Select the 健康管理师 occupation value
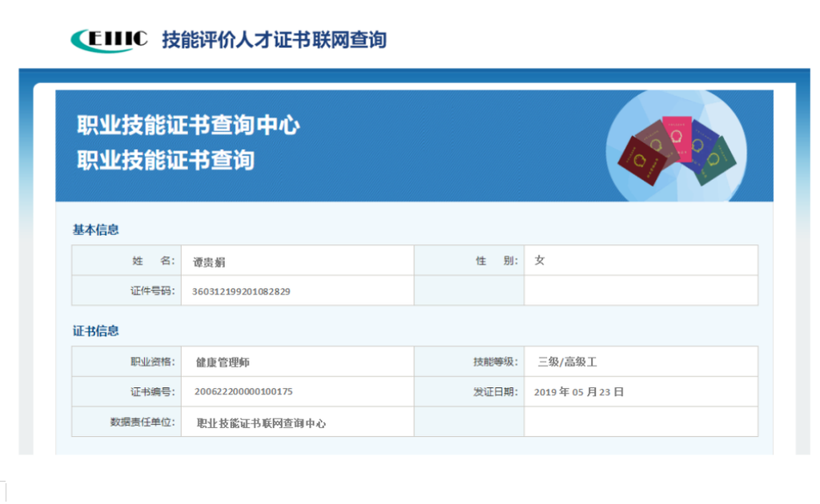Image resolution: width=820 pixels, height=504 pixels. [x=223, y=362]
